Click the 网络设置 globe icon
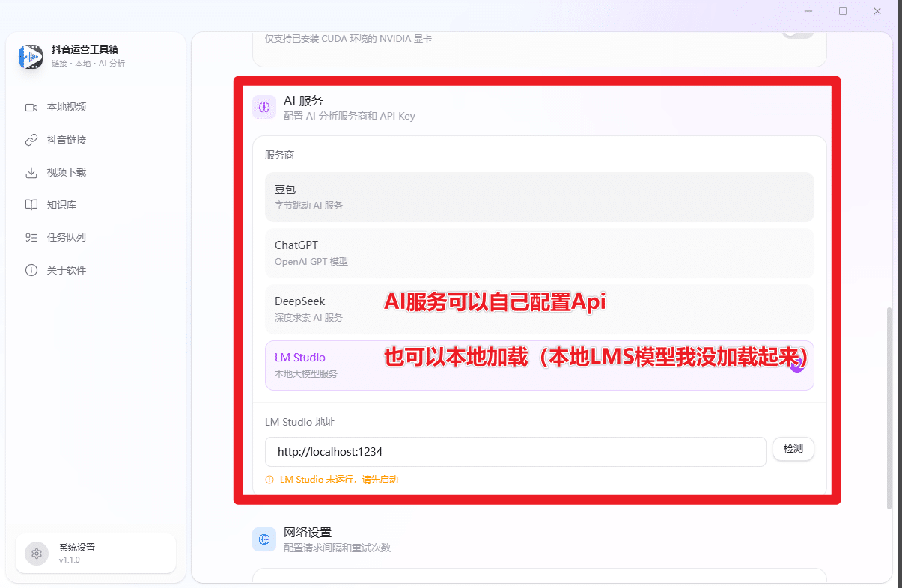The width and height of the screenshot is (902, 588). (x=263, y=539)
